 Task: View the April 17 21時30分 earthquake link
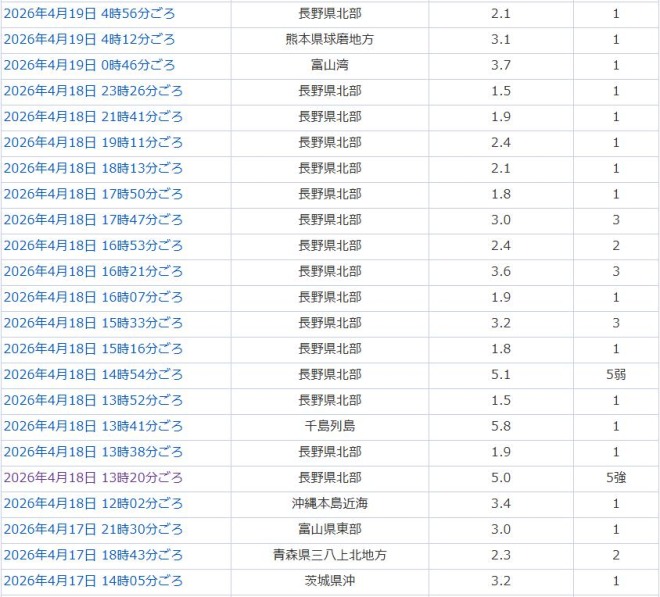[93, 529]
